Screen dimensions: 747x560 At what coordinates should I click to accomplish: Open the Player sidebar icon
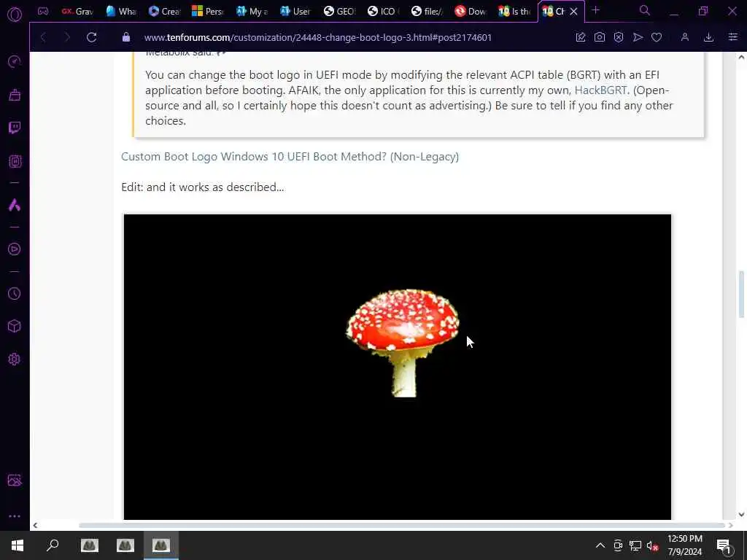pos(15,249)
